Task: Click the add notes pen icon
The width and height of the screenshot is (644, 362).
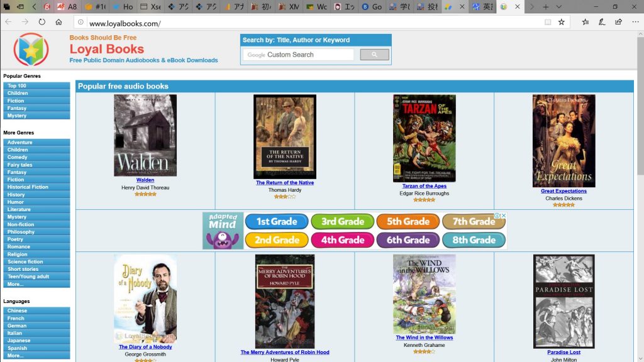Action: [x=602, y=22]
